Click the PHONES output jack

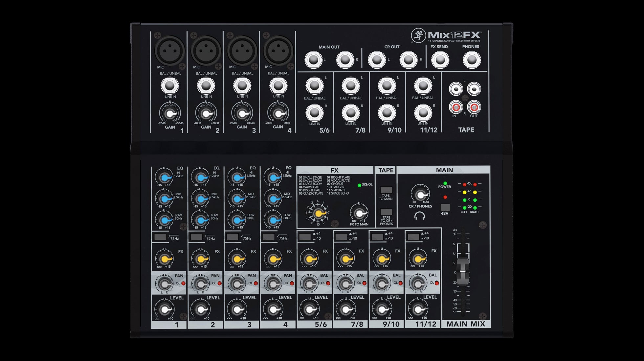(472, 59)
